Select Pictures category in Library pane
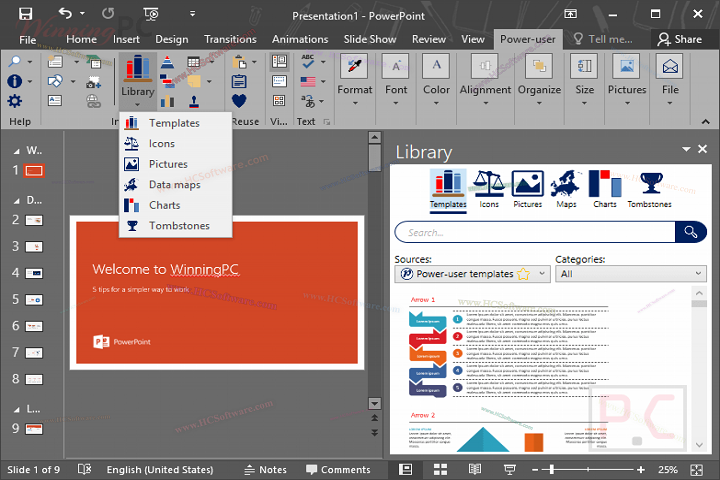The width and height of the screenshot is (720, 480). (528, 189)
